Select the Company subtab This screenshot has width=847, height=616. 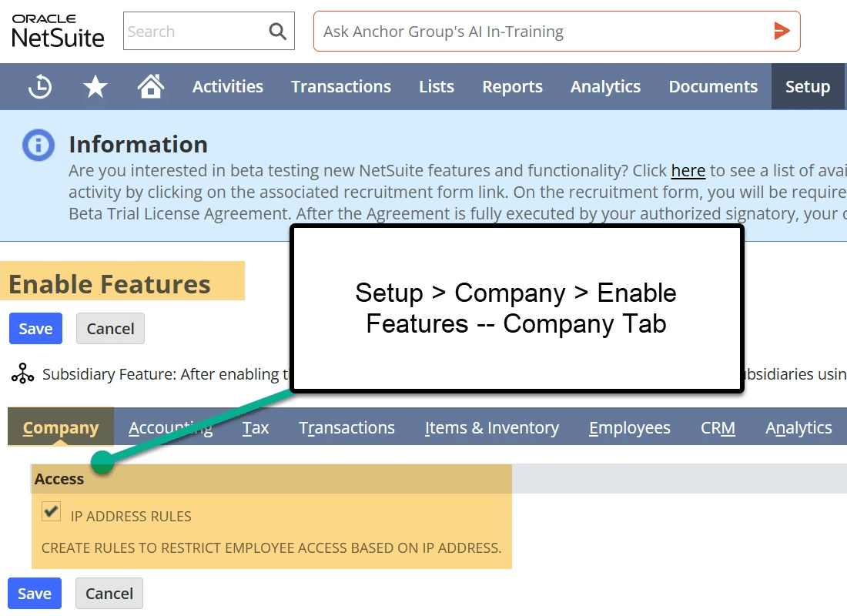click(x=61, y=427)
